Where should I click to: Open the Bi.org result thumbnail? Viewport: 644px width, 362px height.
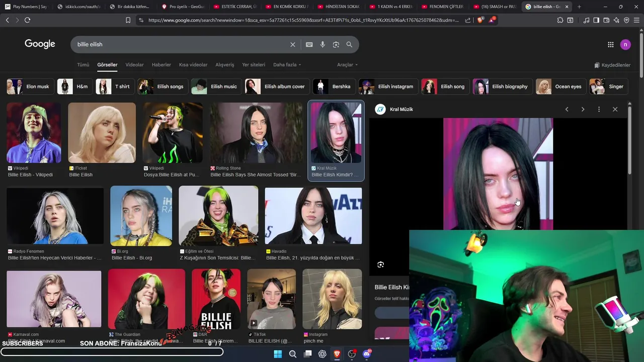pyautogui.click(x=141, y=216)
